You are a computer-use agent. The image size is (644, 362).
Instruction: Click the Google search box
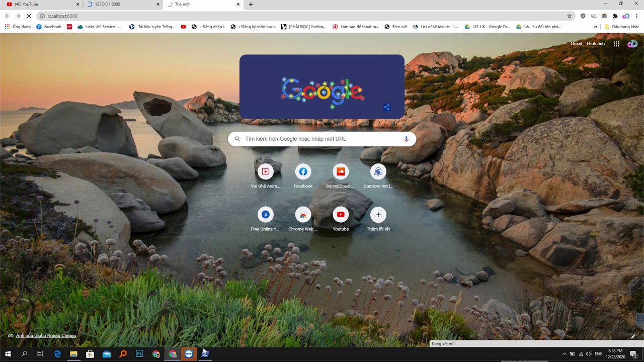[x=322, y=139]
